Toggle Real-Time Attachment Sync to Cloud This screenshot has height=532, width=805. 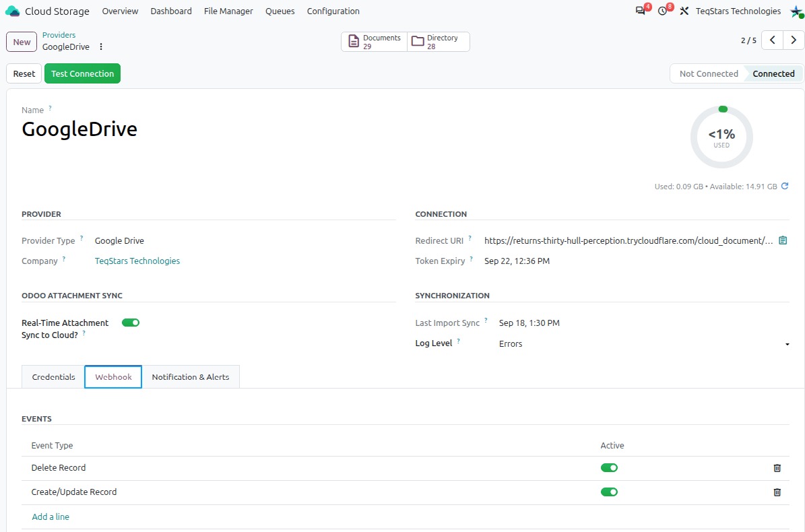coord(131,323)
